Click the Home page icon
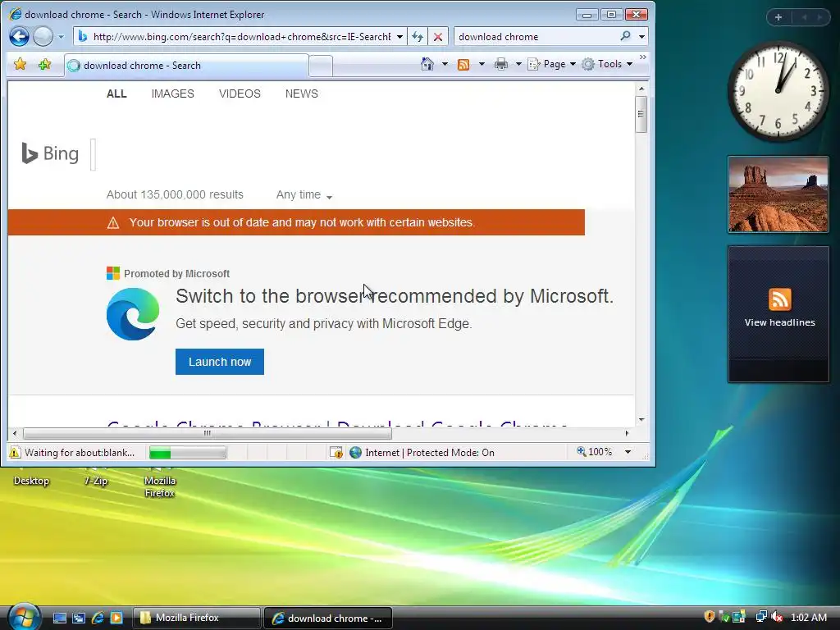 click(x=427, y=64)
